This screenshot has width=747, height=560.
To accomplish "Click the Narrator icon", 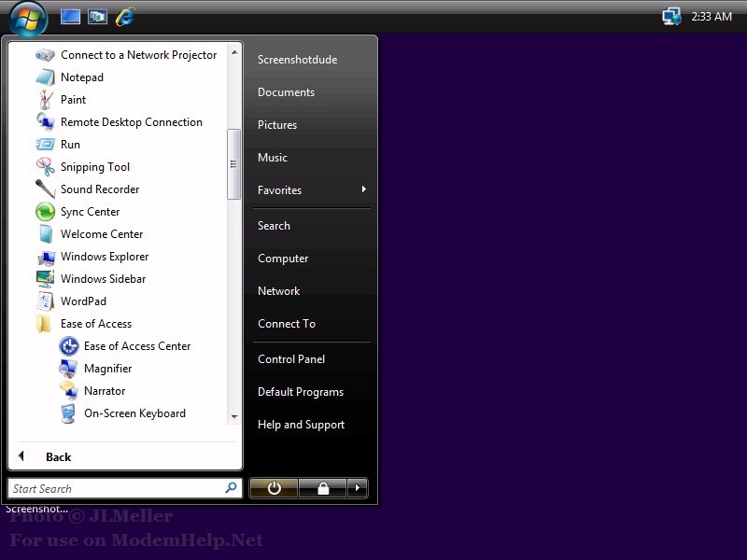I will 68,390.
